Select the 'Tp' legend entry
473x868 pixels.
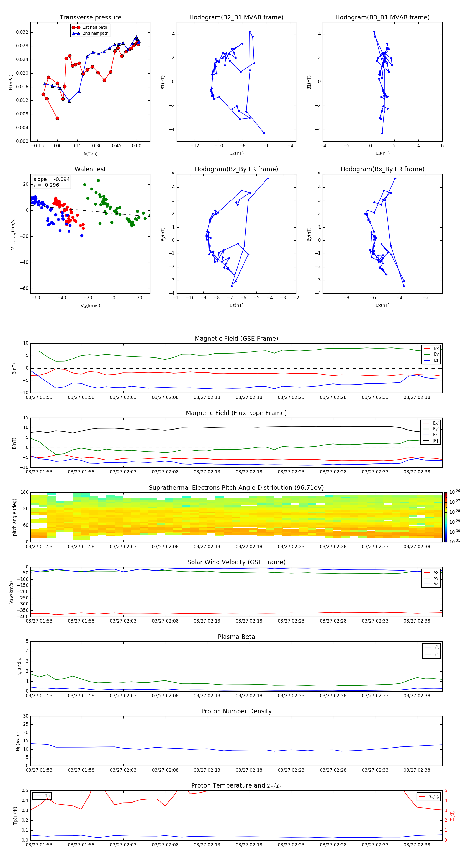tap(42, 796)
